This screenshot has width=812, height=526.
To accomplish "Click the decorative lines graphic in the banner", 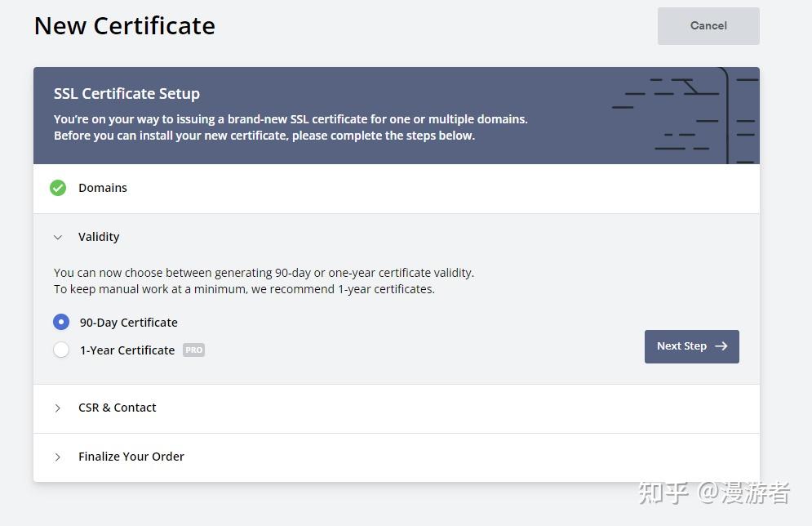I will point(684,115).
